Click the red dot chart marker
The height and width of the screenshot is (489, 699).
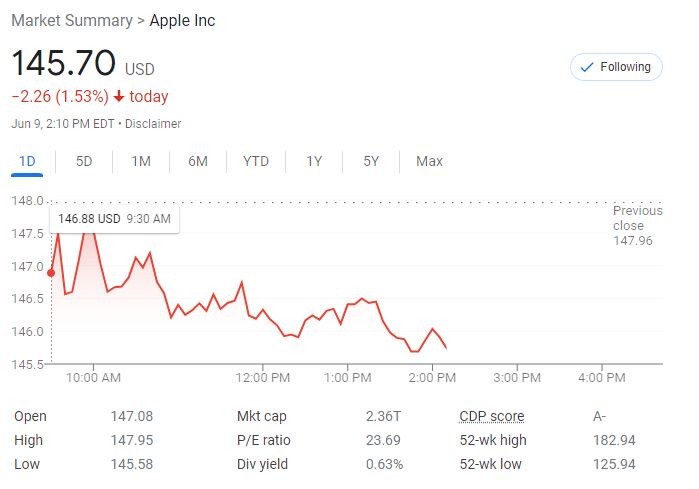pyautogui.click(x=51, y=273)
